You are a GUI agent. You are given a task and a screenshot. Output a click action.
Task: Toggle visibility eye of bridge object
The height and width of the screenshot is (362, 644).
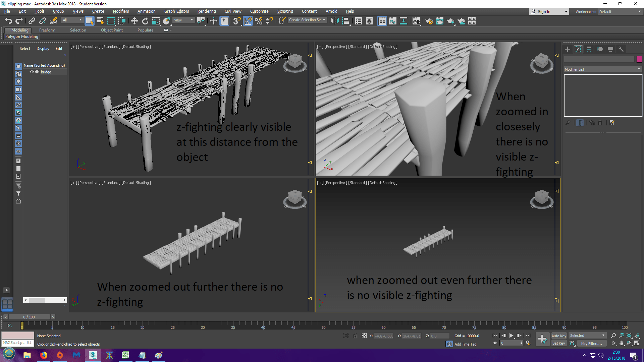pyautogui.click(x=32, y=72)
